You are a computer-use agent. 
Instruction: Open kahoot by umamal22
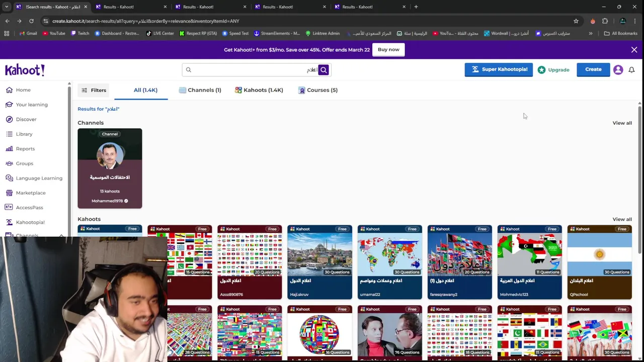click(x=389, y=262)
